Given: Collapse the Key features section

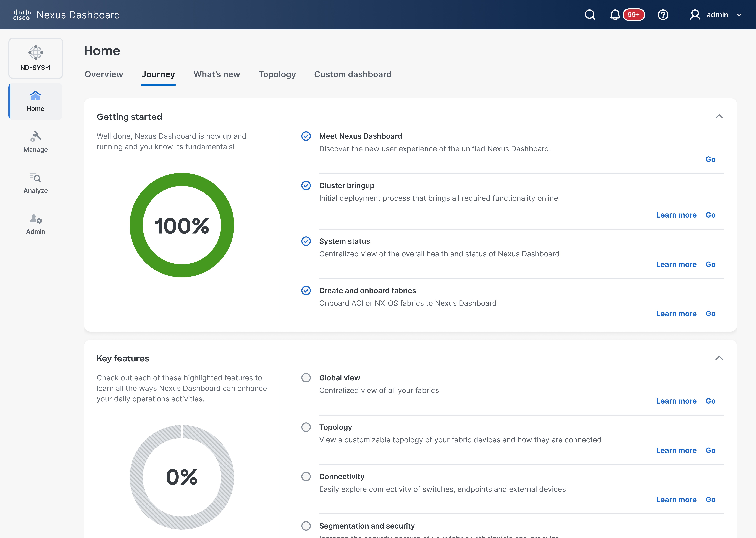Looking at the screenshot, I should pyautogui.click(x=719, y=358).
